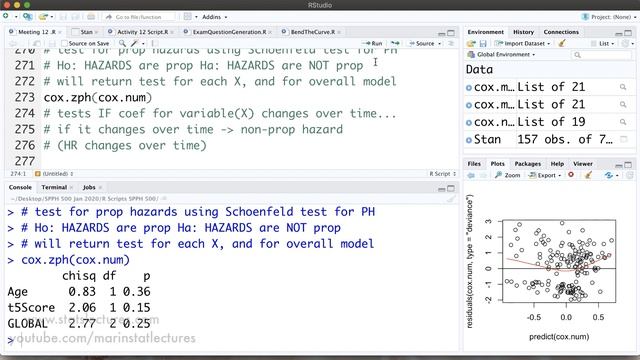
Task: Click the Go to file/function field
Action: [139, 17]
